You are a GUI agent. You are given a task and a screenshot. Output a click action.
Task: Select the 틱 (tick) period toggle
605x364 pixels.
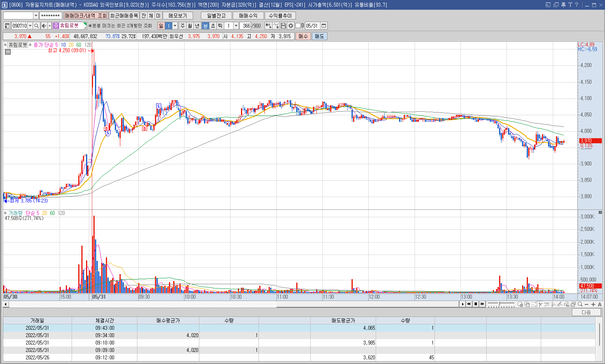pyautogui.click(x=220, y=26)
